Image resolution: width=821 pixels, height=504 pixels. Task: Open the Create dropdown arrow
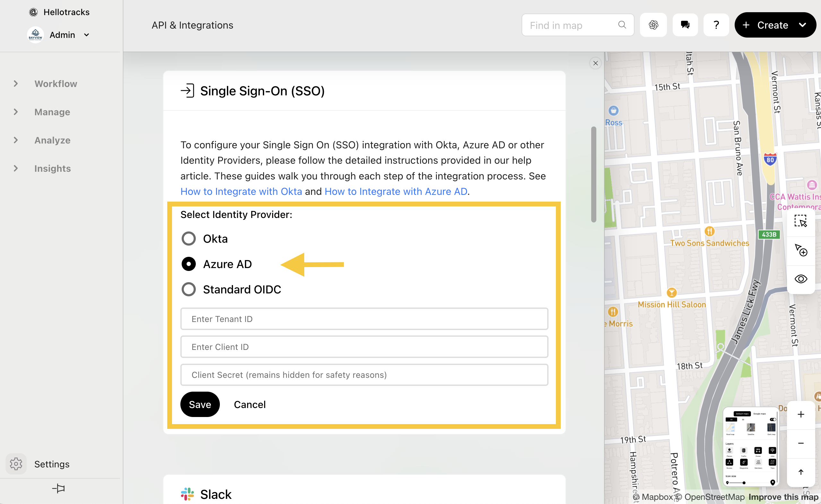tap(803, 25)
